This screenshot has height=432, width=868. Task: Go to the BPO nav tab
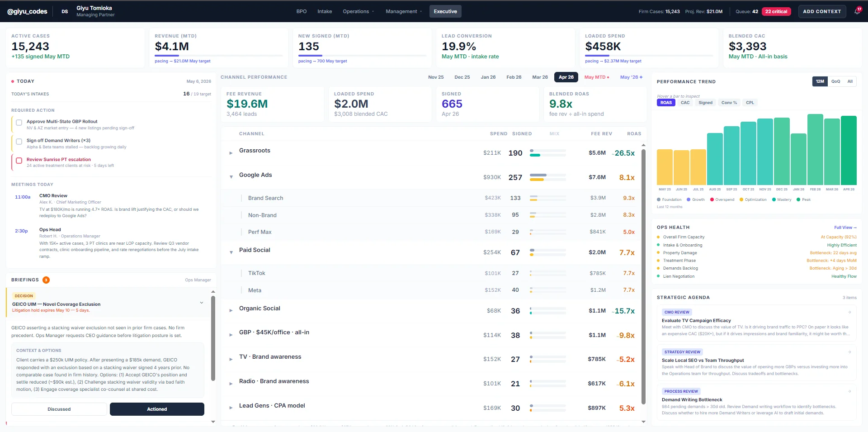(302, 11)
